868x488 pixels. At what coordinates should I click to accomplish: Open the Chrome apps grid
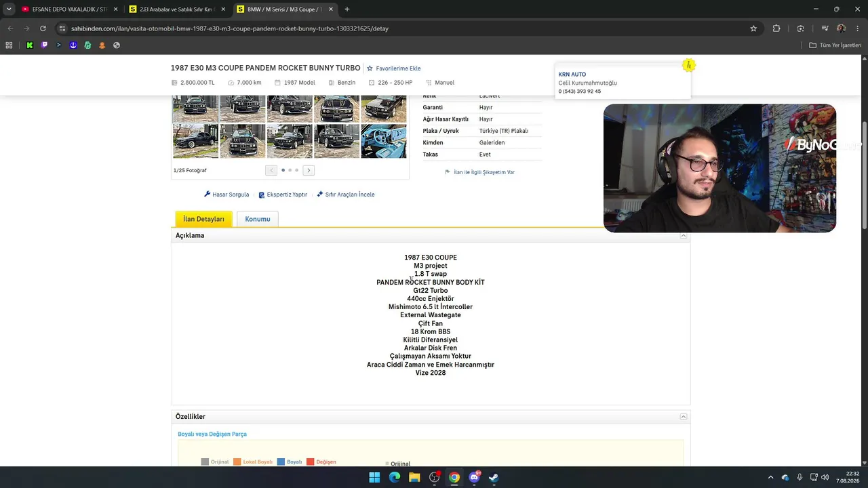pos(9,45)
